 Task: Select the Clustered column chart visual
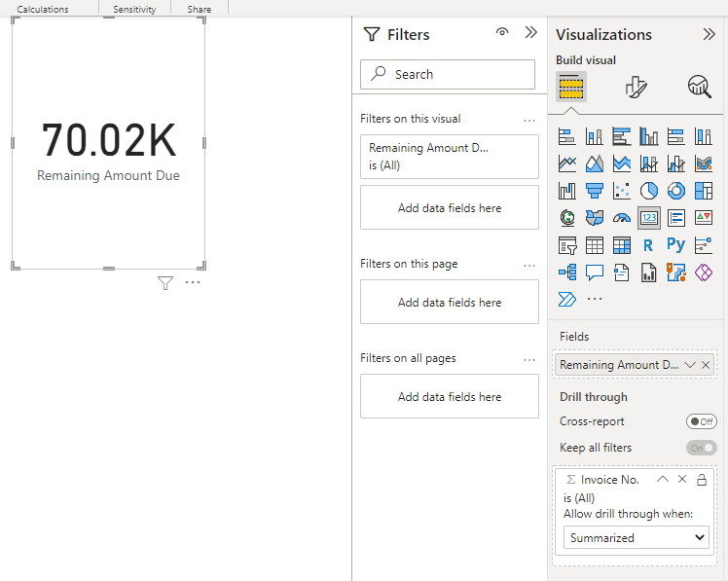click(649, 136)
